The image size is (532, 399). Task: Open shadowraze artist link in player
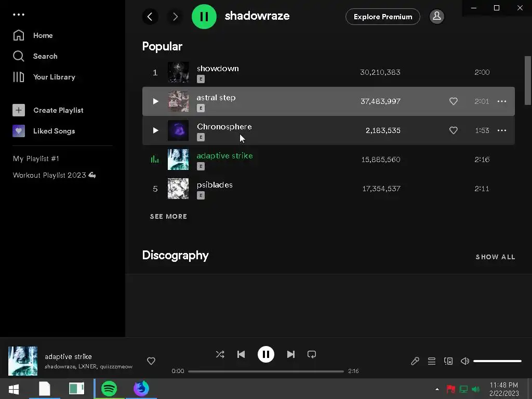tap(60, 366)
